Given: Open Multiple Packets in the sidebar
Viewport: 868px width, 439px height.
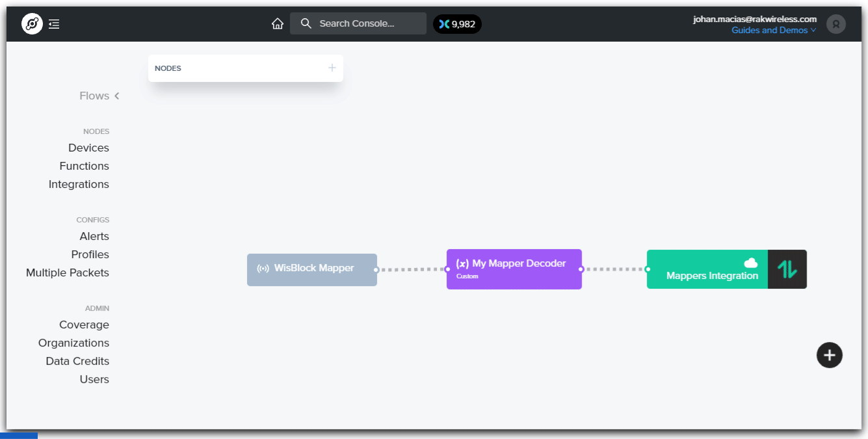Looking at the screenshot, I should click(x=68, y=273).
